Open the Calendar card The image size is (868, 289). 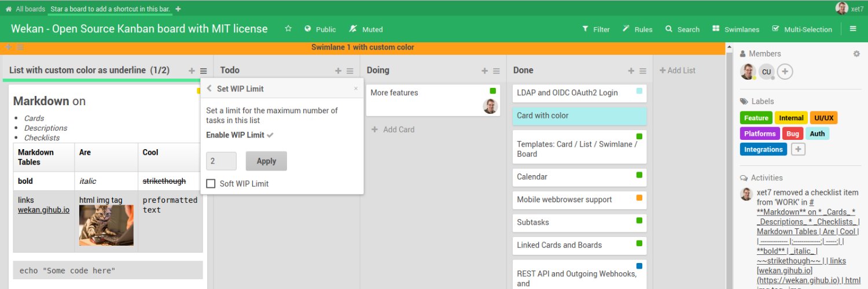[579, 177]
